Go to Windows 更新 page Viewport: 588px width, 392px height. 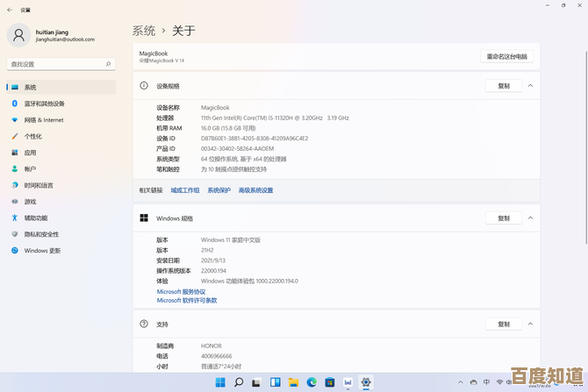click(42, 251)
